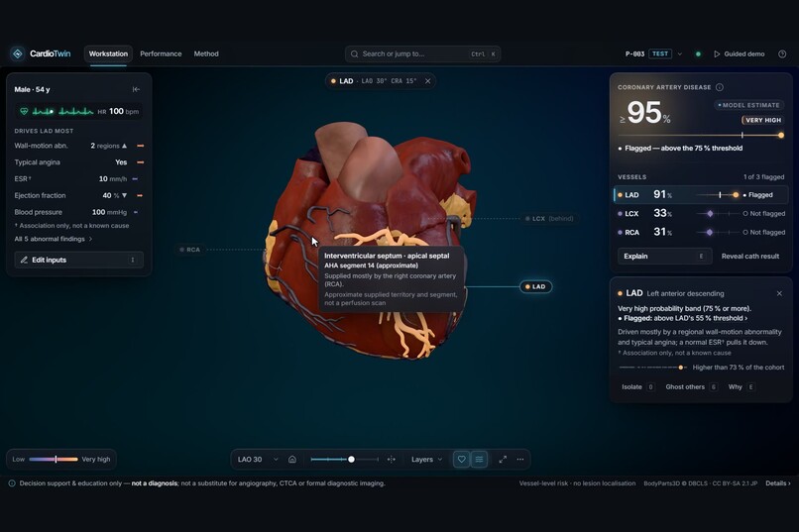Toggle Ghost others for LAD

click(691, 387)
